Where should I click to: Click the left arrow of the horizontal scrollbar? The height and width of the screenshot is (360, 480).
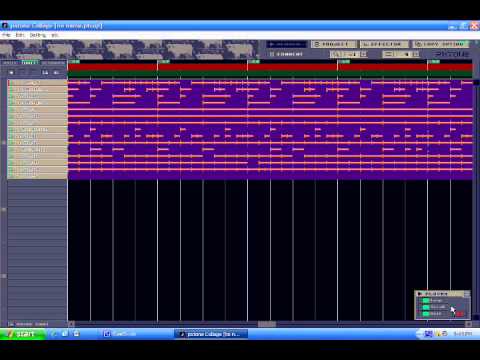tap(71, 324)
